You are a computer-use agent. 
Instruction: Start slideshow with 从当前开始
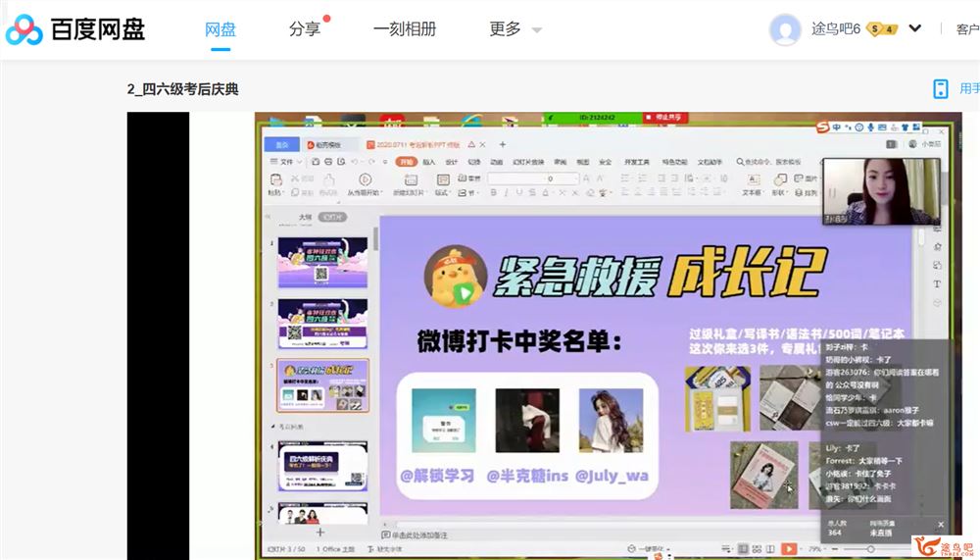365,185
